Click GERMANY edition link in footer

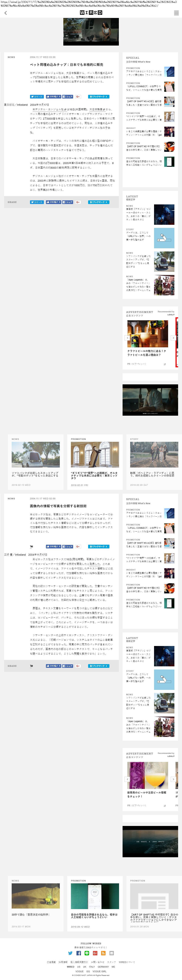[x=103, y=967]
